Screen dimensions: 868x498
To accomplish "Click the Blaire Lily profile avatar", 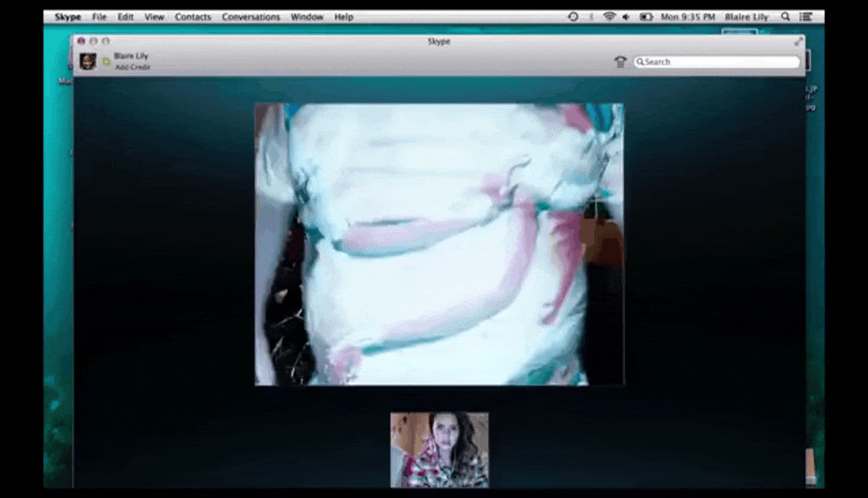I will pyautogui.click(x=87, y=61).
